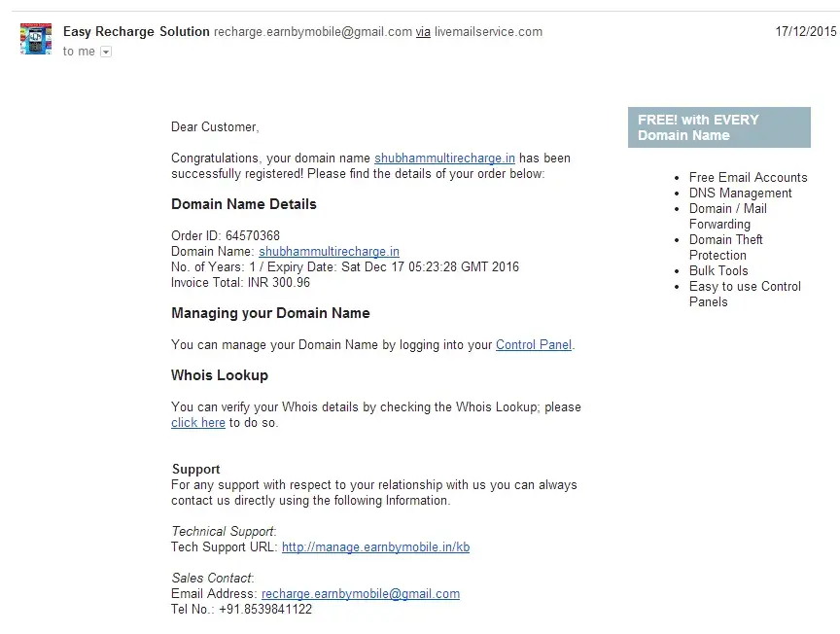Image resolution: width=840 pixels, height=634 pixels.
Task: Click the Order ID 64570368 text
Action: click(x=226, y=236)
